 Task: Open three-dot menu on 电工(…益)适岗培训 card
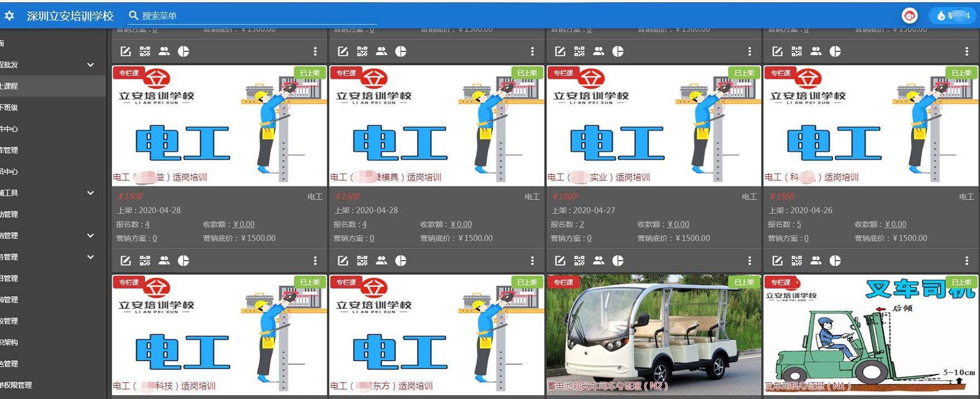pos(315,261)
